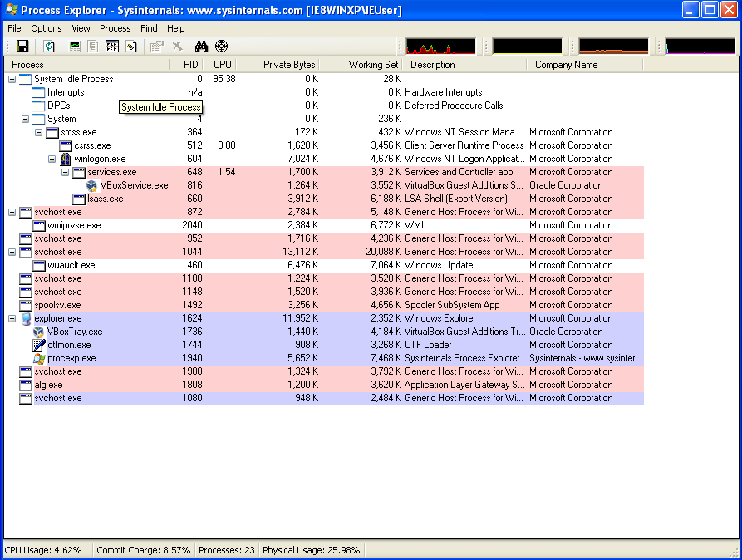The width and height of the screenshot is (742, 560).
Task: Click the ctfmon.exe pen icon
Action: pyautogui.click(x=39, y=345)
